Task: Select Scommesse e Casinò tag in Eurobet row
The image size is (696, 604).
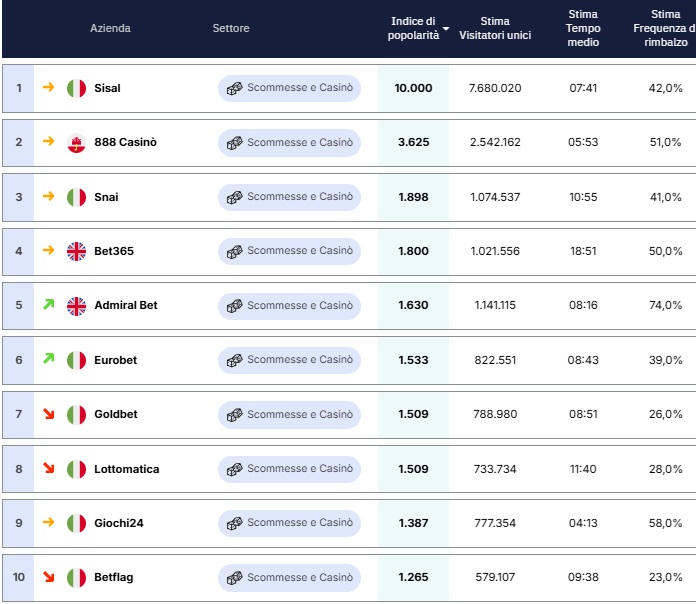Action: pos(289,360)
